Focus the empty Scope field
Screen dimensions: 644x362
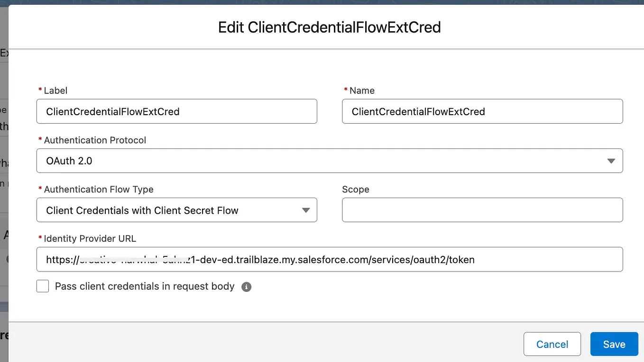pos(482,210)
